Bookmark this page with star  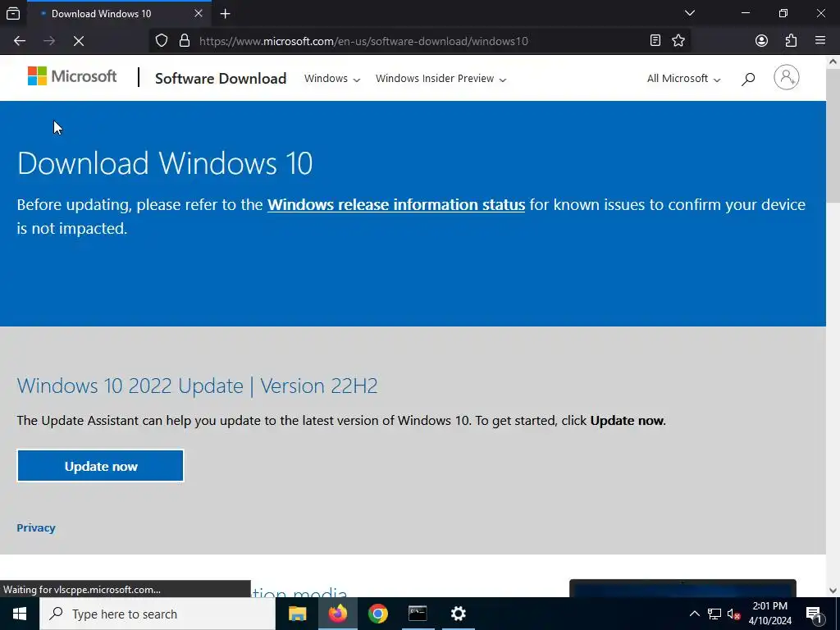click(678, 41)
